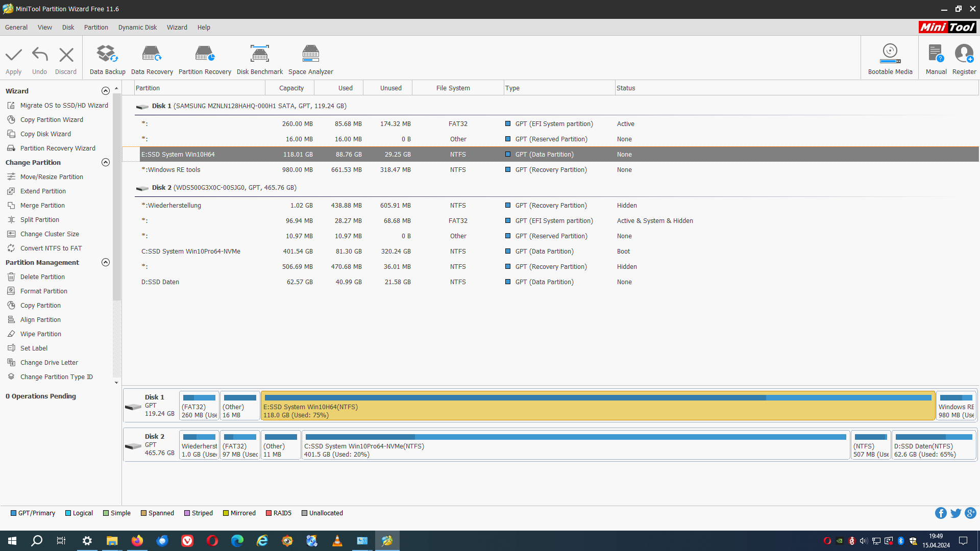Open the Data Recovery tool
The height and width of the screenshot is (551, 980).
click(x=152, y=58)
